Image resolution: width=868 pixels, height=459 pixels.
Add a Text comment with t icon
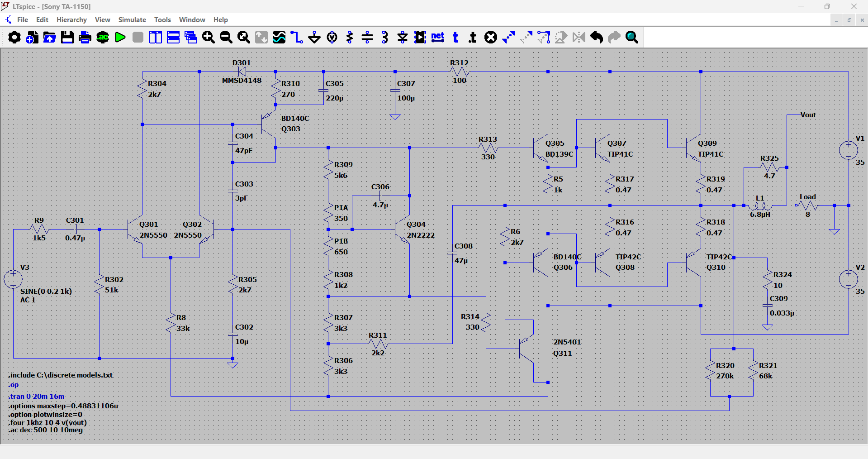[455, 37]
